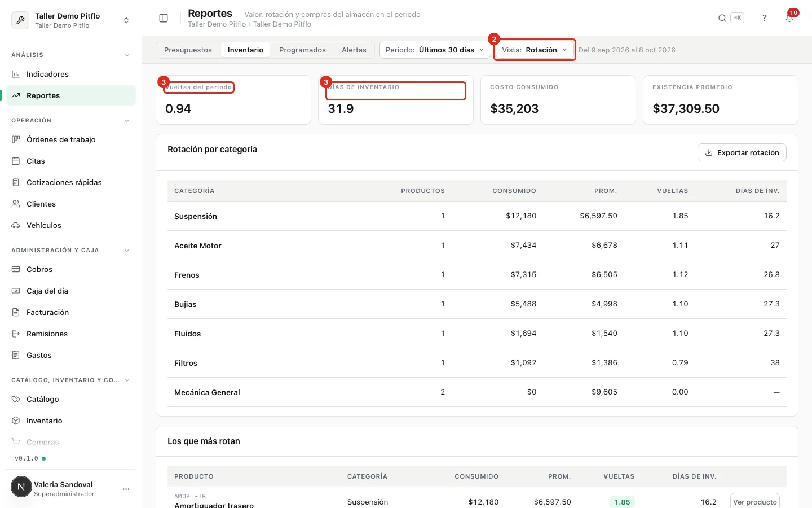Switch to the Presupuestos tab

188,50
